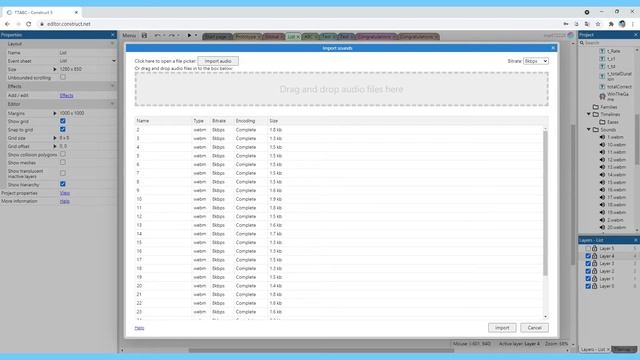
Task: Select the 10.webm sound icon
Action: click(x=602, y=144)
